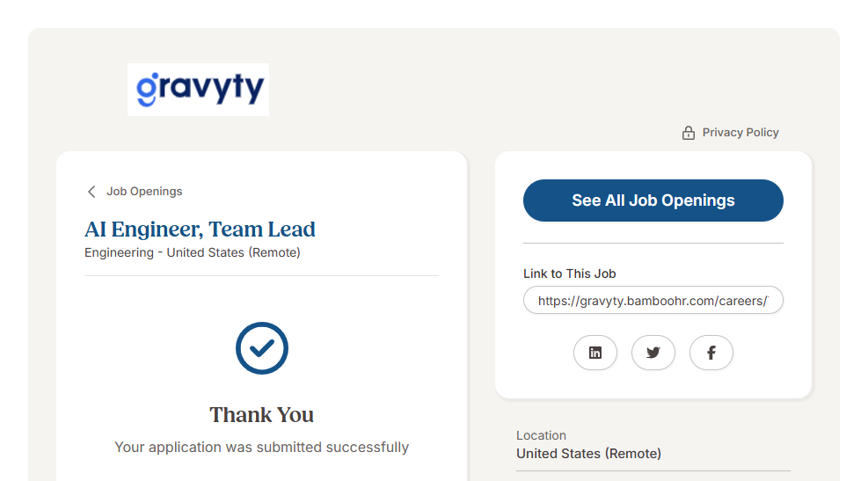Viewport: 868px width, 481px height.
Task: Share this job on Facebook
Action: 711,353
